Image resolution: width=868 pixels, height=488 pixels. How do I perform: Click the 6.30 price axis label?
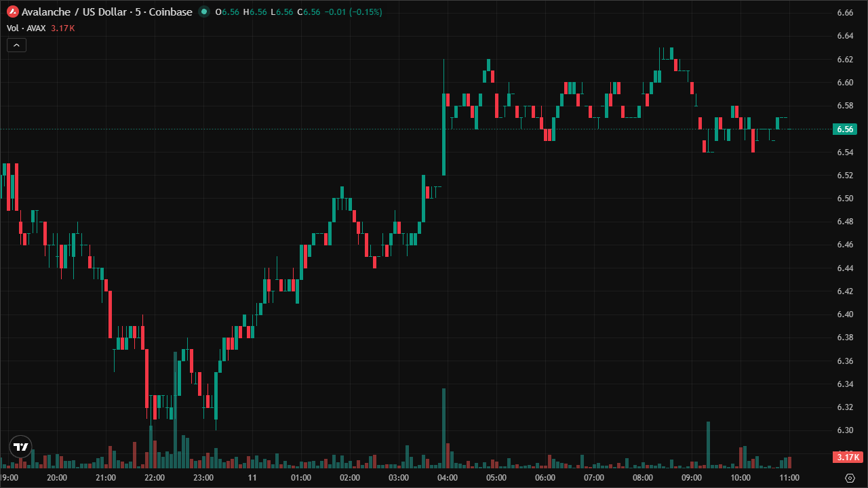tap(845, 430)
